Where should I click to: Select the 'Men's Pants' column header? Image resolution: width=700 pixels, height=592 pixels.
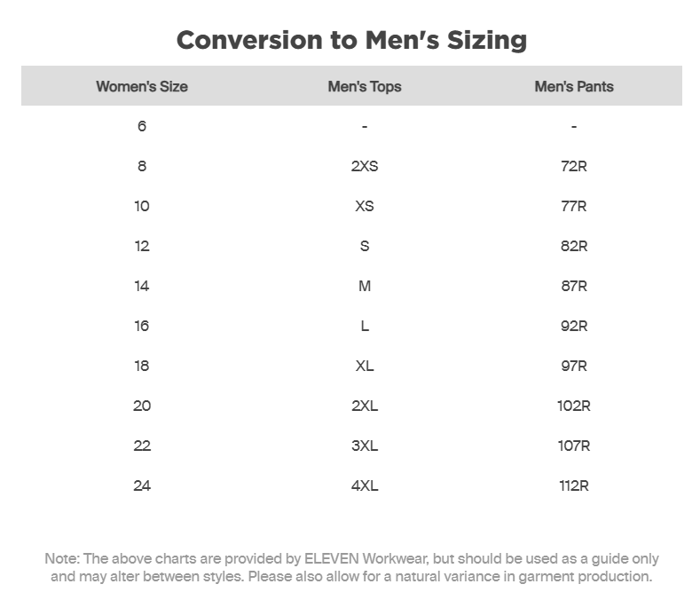pos(574,86)
